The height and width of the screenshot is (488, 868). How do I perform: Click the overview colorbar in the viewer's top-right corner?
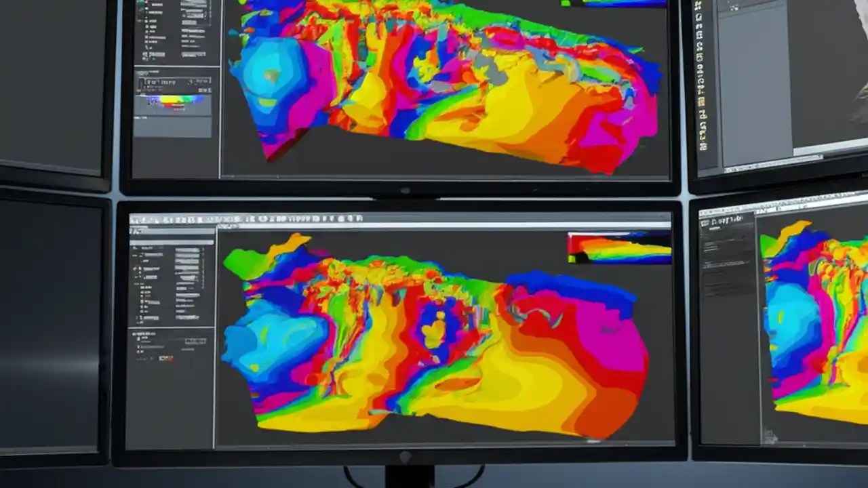(x=614, y=246)
